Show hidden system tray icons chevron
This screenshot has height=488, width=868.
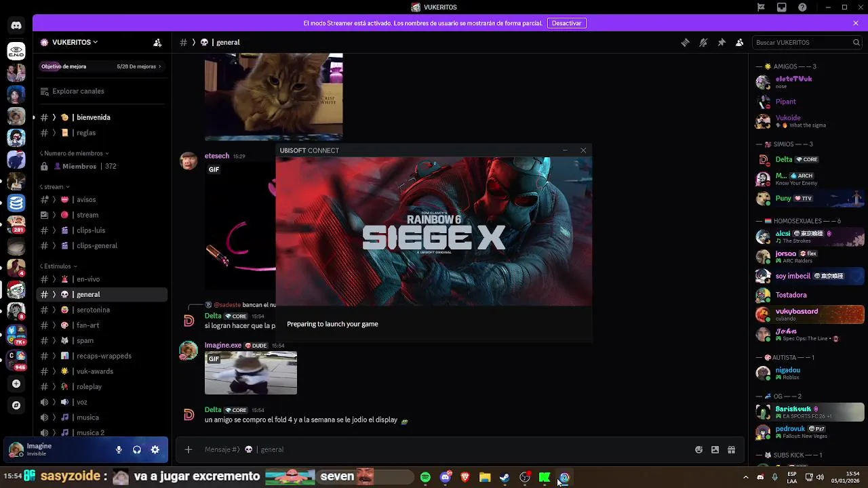coord(745,477)
